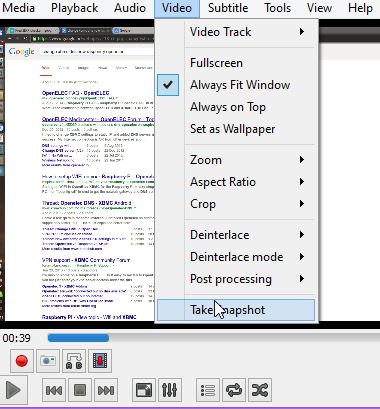
Task: Choose Always on Top option
Action: 236,107
